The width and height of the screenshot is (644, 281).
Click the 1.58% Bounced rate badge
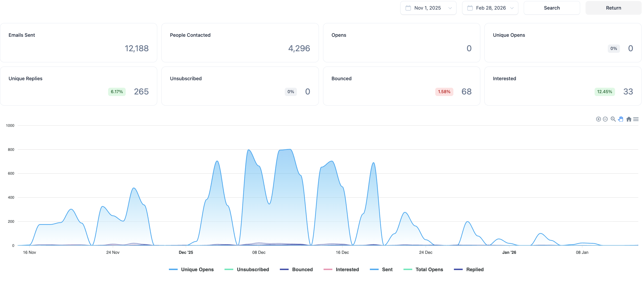click(444, 92)
